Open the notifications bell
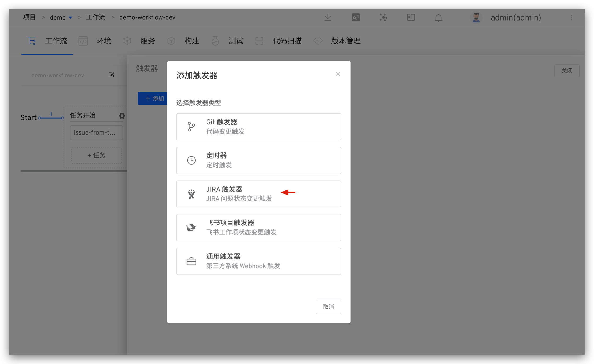Screen dimensions: 594x364 (438, 17)
